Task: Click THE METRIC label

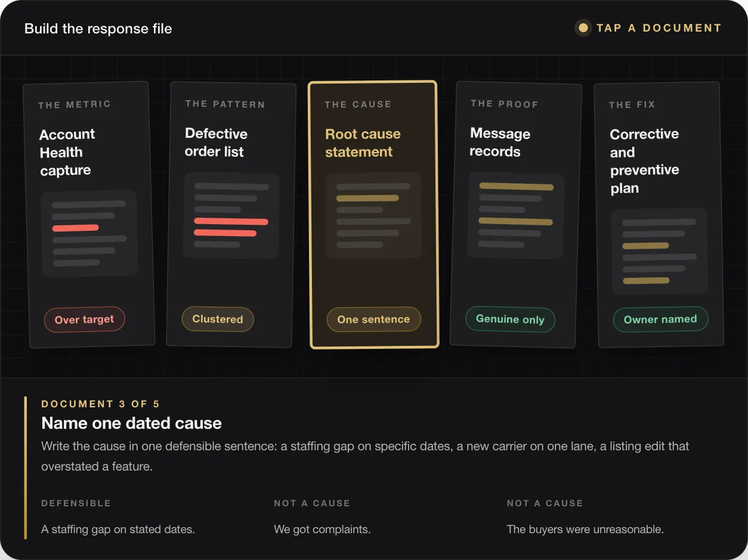Action: (x=75, y=104)
